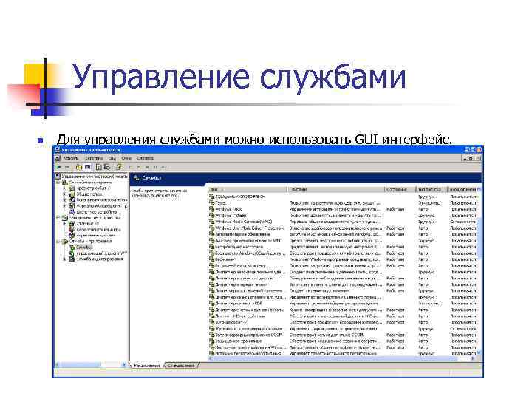Sort by the Тип запуска column header

tap(432, 189)
